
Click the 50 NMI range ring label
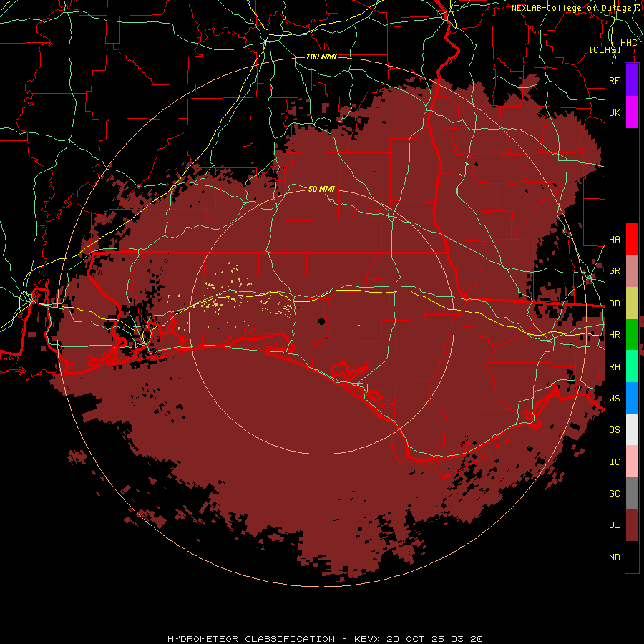pos(321,189)
